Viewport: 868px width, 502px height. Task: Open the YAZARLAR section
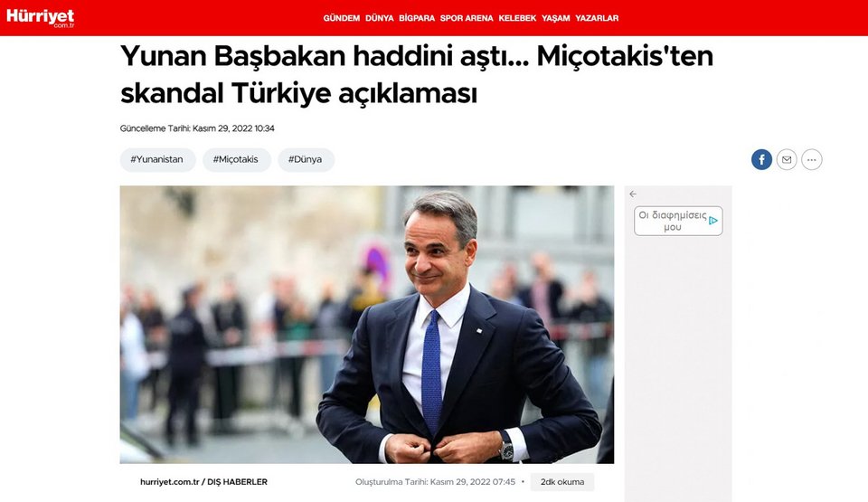pyautogui.click(x=597, y=18)
